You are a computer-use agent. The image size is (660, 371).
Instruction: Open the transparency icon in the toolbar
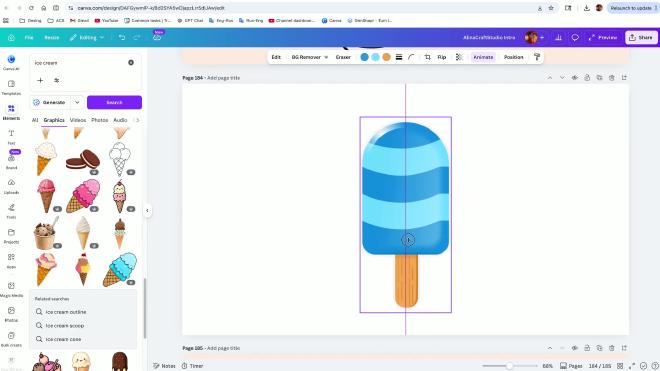[x=459, y=57]
